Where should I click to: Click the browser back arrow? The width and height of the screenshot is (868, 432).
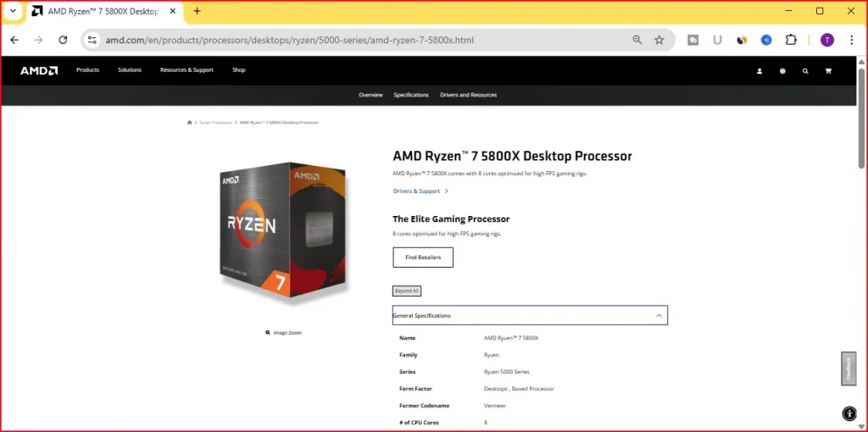(x=14, y=40)
